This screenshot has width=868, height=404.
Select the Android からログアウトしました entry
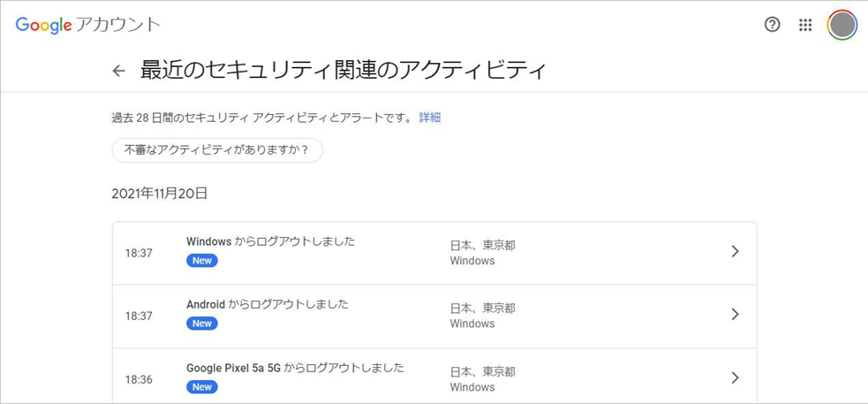[x=268, y=304]
